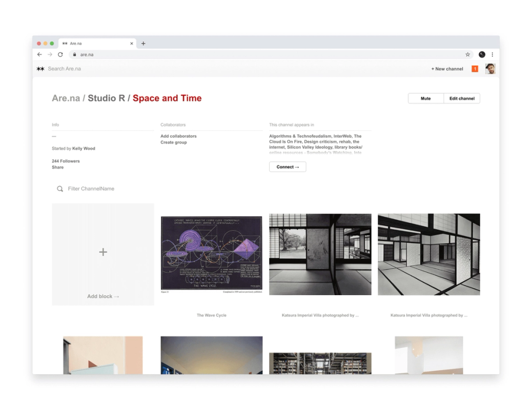532x410 pixels.
Task: Open the Are.na breadcrumb link
Action: tap(66, 98)
